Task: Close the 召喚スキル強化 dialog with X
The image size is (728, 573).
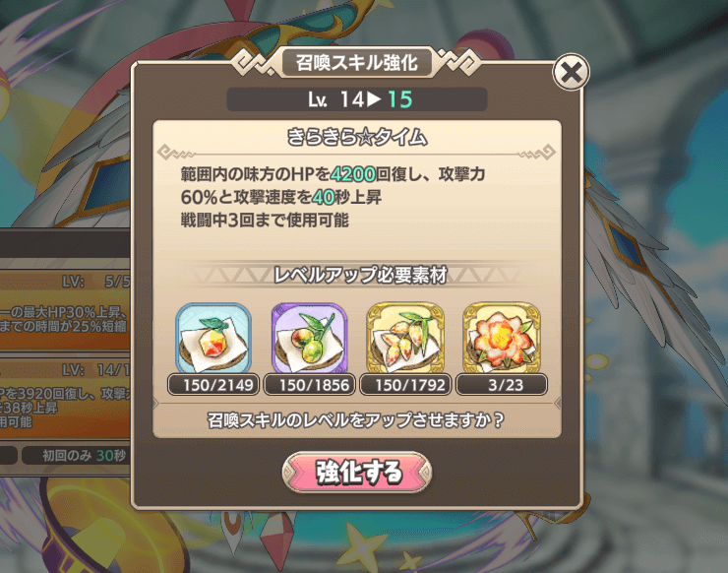Action: [x=571, y=72]
